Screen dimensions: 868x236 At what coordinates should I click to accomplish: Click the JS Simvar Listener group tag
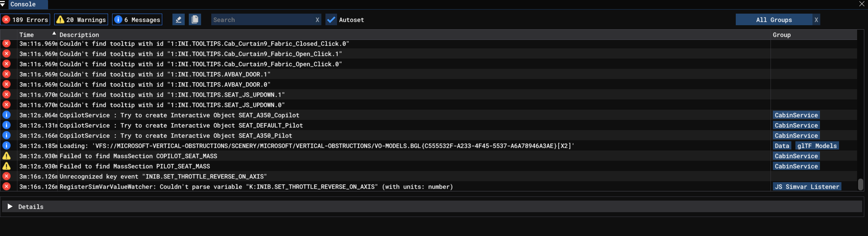(x=807, y=187)
